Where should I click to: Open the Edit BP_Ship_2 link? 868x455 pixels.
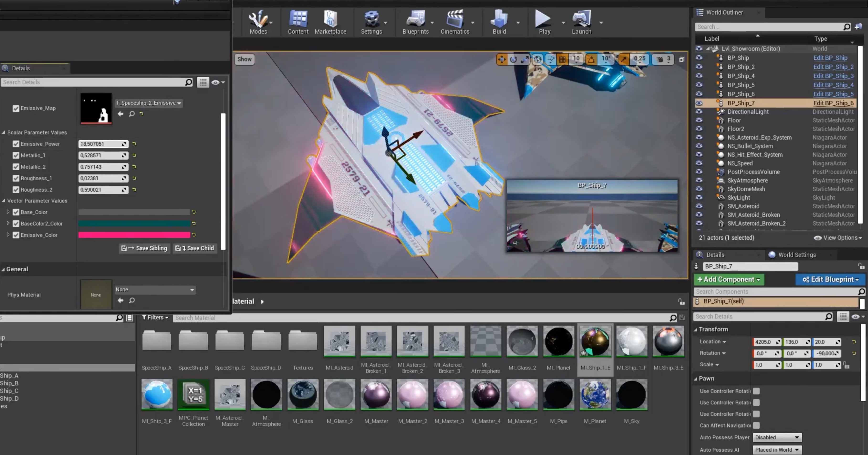click(833, 67)
